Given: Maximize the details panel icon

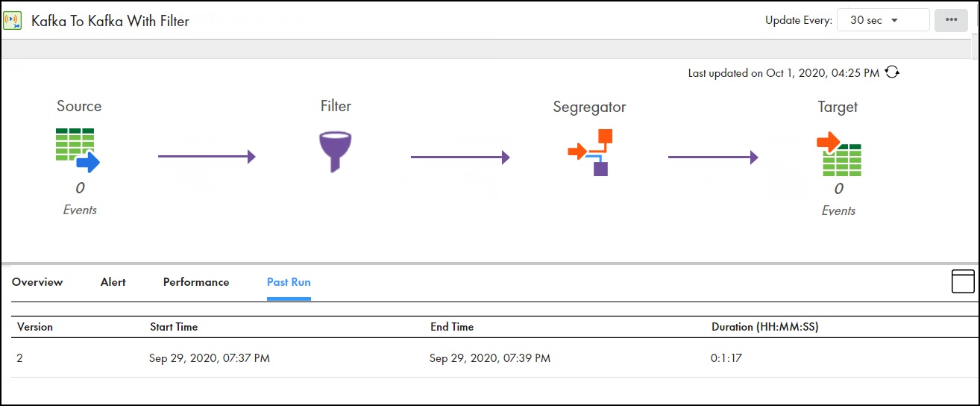Looking at the screenshot, I should point(963,281).
